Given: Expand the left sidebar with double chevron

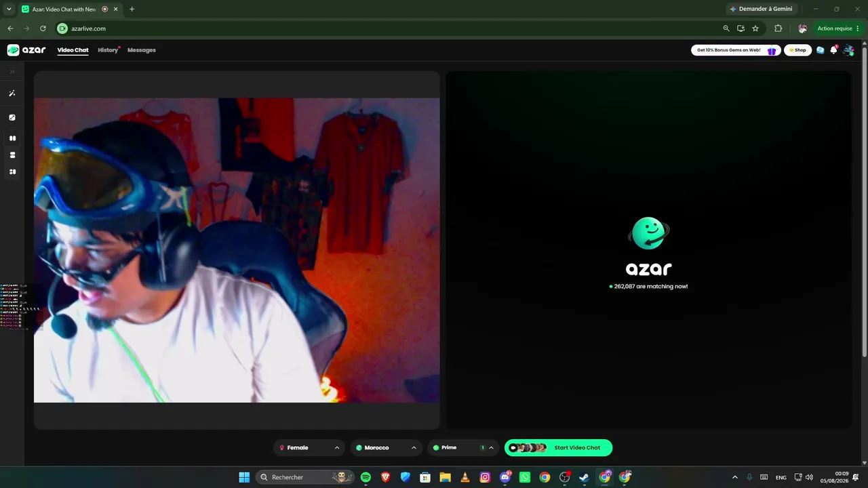Looking at the screenshot, I should 12,72.
